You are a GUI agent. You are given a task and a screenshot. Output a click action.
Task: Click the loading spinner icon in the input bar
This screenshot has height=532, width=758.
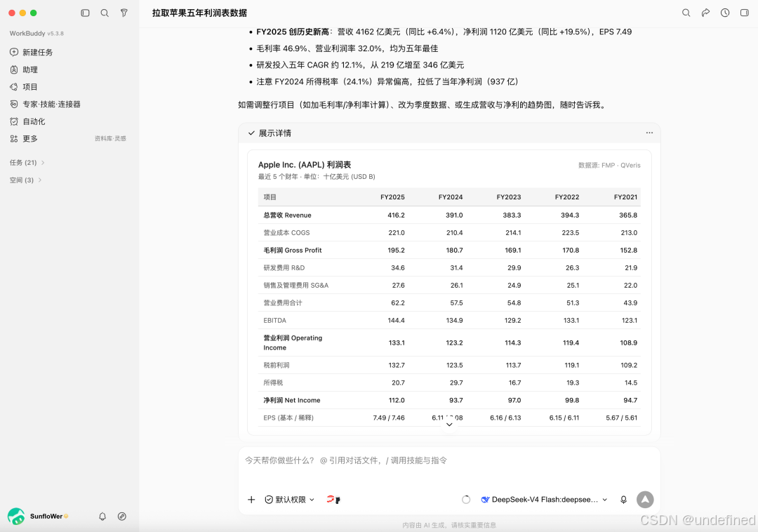pos(466,500)
